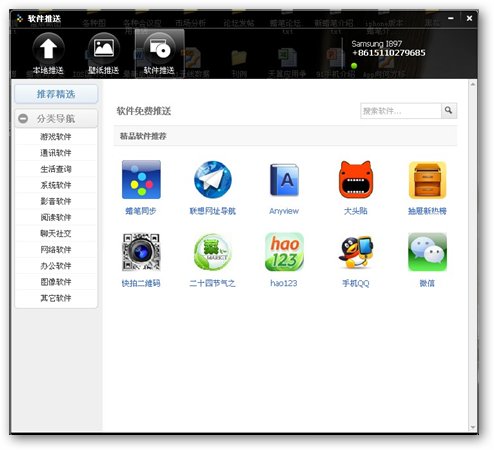Click the scrollbar down arrow
Image resolution: width=494 pixels, height=450 pixels.
tap(473, 427)
